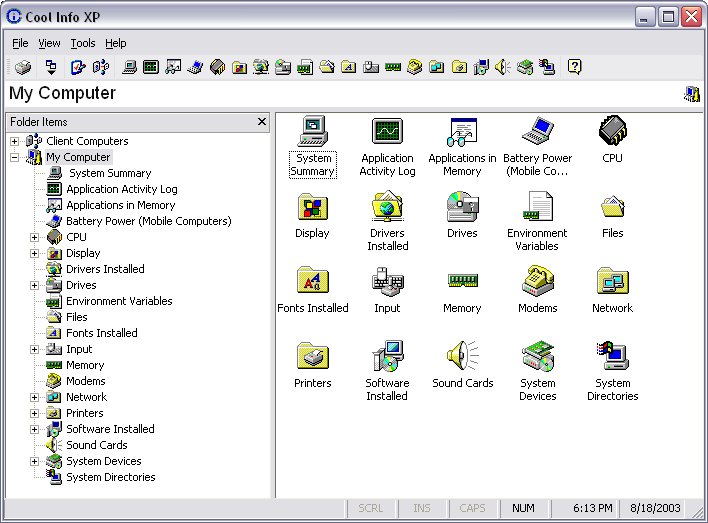Expand the Software Installed tree node

34,429
